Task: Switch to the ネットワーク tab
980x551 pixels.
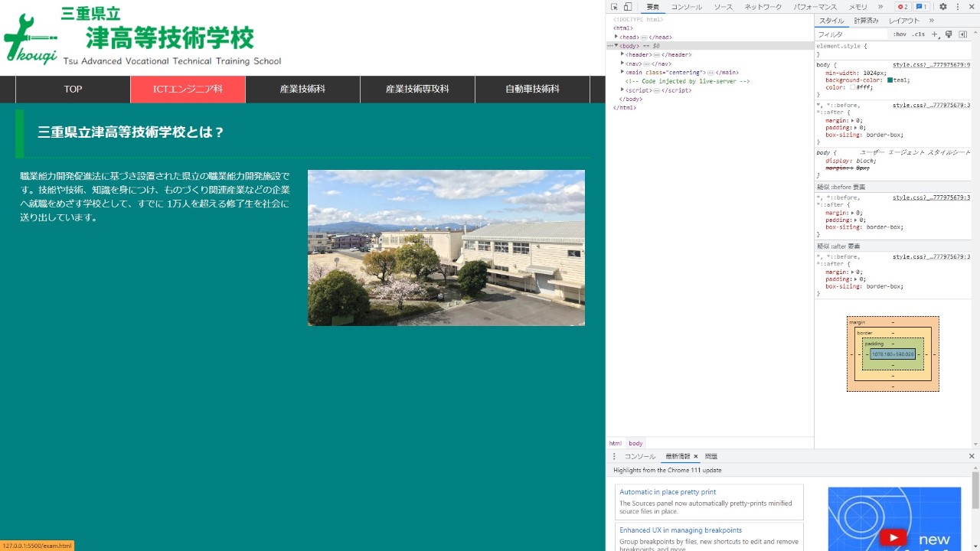Action: point(763,7)
